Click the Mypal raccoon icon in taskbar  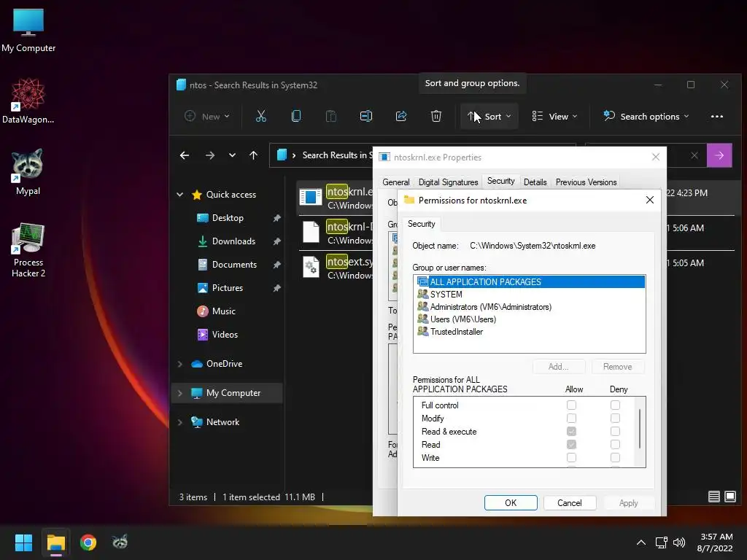120,542
